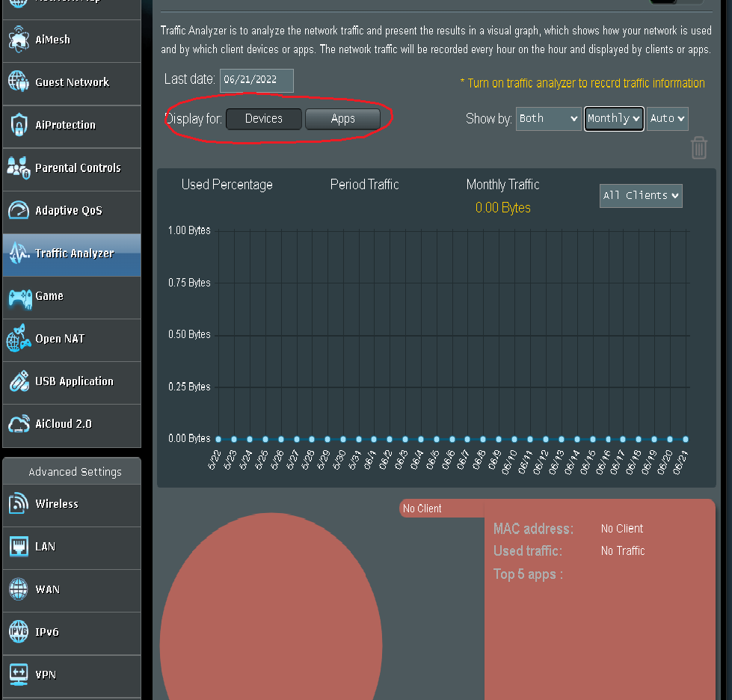Viewport: 732px width, 700px height.
Task: Expand the Auto unit dropdown
Action: tap(667, 119)
